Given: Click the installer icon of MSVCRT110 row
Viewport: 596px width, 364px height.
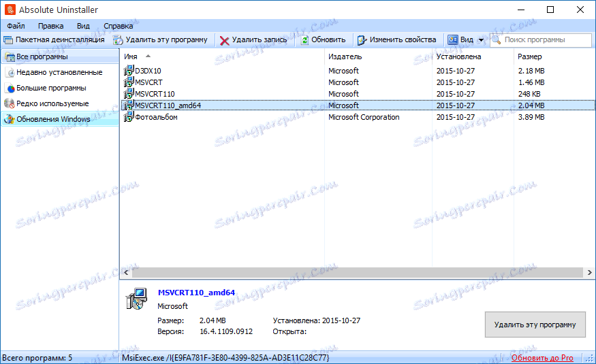Looking at the screenshot, I should [x=129, y=93].
